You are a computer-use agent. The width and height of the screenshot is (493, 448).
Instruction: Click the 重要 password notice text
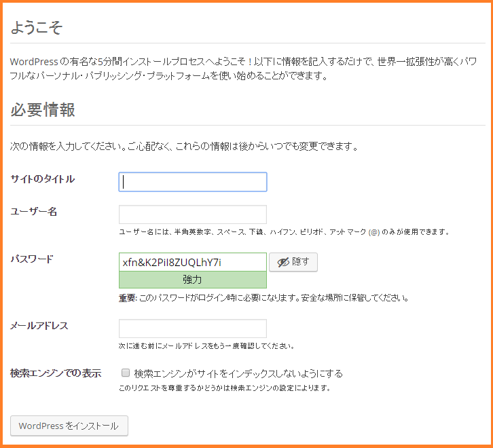click(x=263, y=298)
